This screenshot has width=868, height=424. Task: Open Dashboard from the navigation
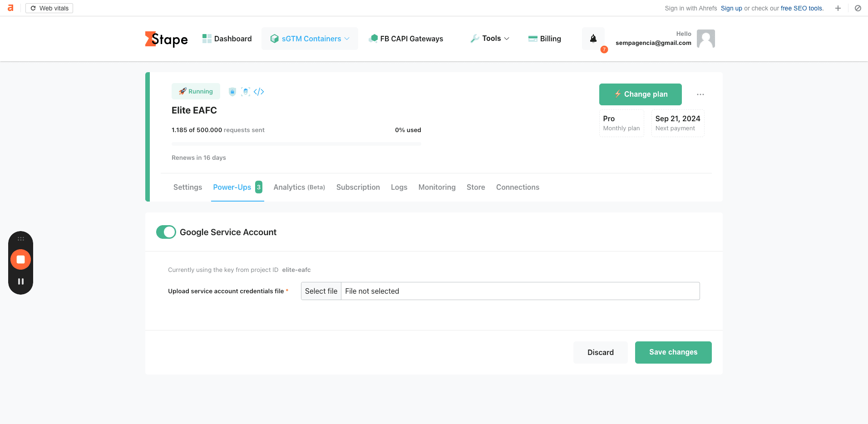click(227, 39)
